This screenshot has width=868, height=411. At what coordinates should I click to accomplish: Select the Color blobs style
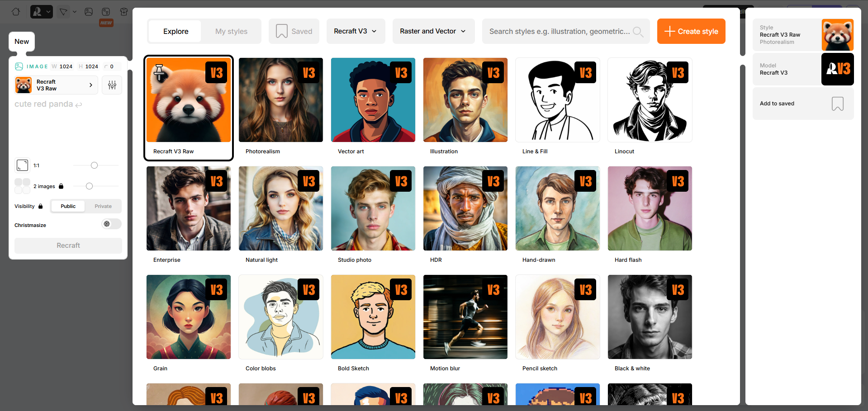(x=281, y=324)
